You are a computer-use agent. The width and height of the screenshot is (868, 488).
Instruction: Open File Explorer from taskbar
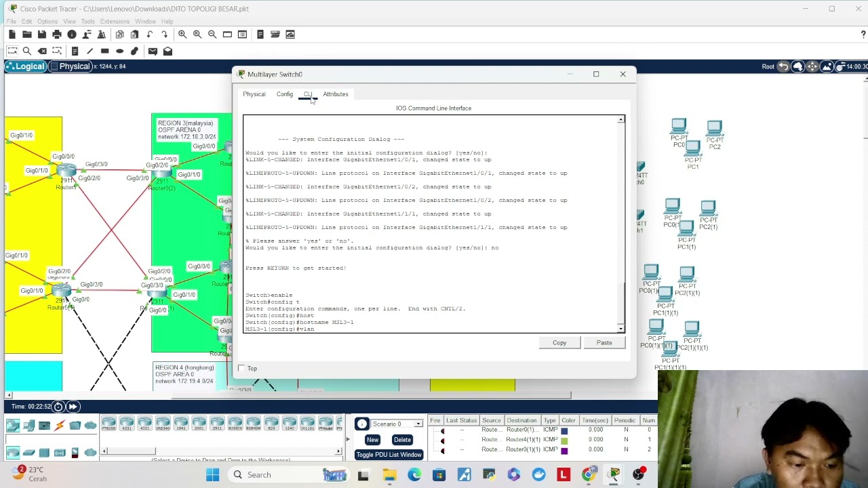[389, 475]
